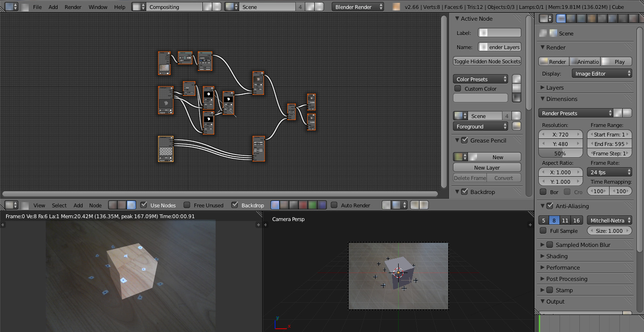Click Toggle Hidden Node Sockets button

pos(487,61)
